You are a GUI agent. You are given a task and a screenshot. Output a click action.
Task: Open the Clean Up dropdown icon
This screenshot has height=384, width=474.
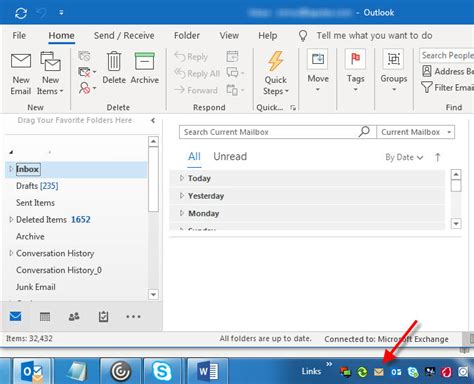click(x=87, y=72)
